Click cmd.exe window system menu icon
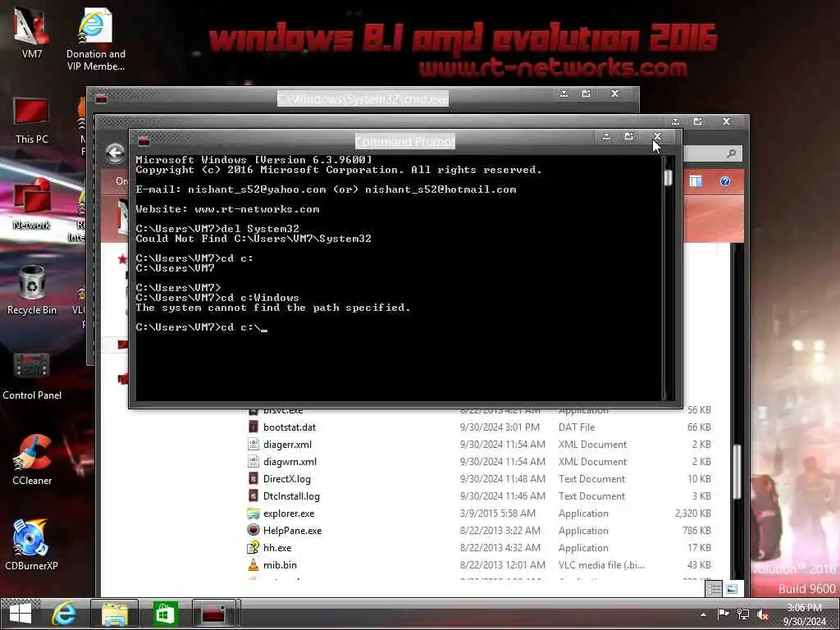The width and height of the screenshot is (840, 630). [x=101, y=98]
